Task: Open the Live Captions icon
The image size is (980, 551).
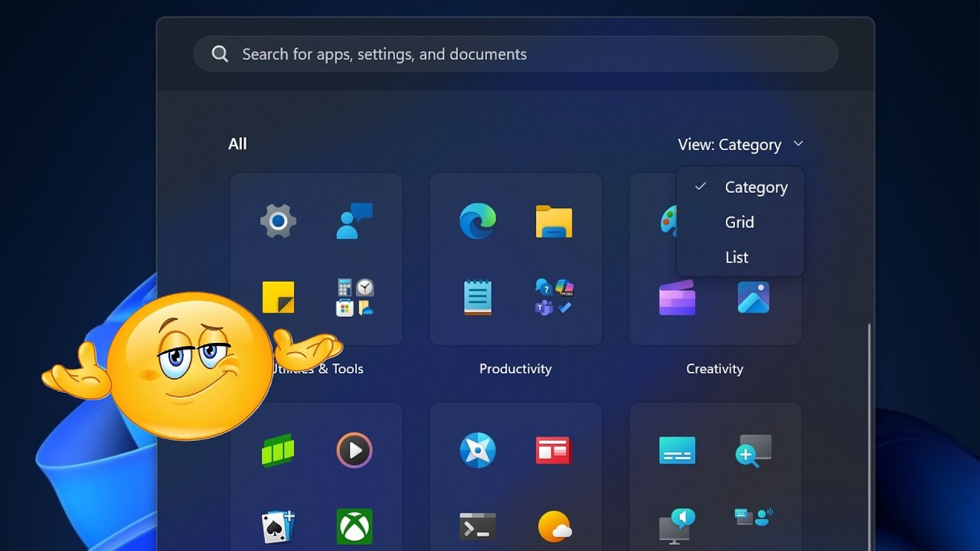Action: tap(677, 451)
